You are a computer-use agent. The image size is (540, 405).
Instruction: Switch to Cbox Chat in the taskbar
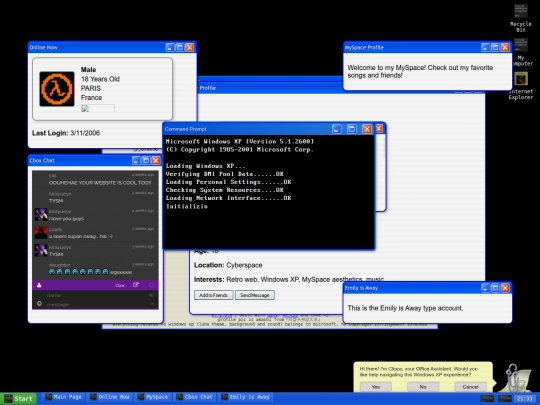click(195, 397)
